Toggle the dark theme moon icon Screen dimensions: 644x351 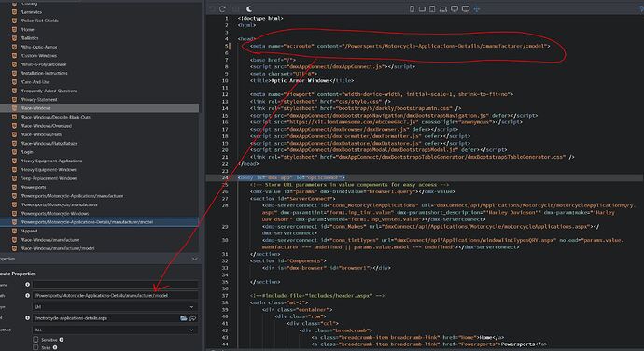[x=249, y=8]
